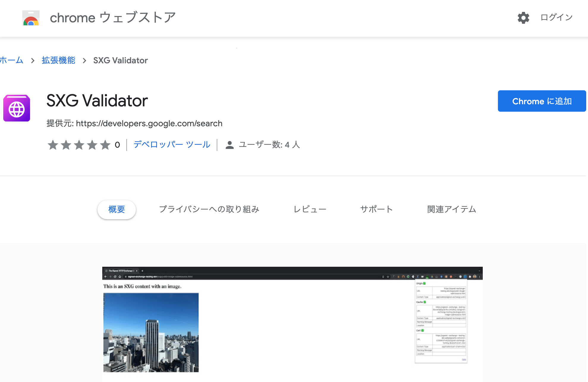
Task: Switch to the 関連アイテム tab
Action: [452, 209]
